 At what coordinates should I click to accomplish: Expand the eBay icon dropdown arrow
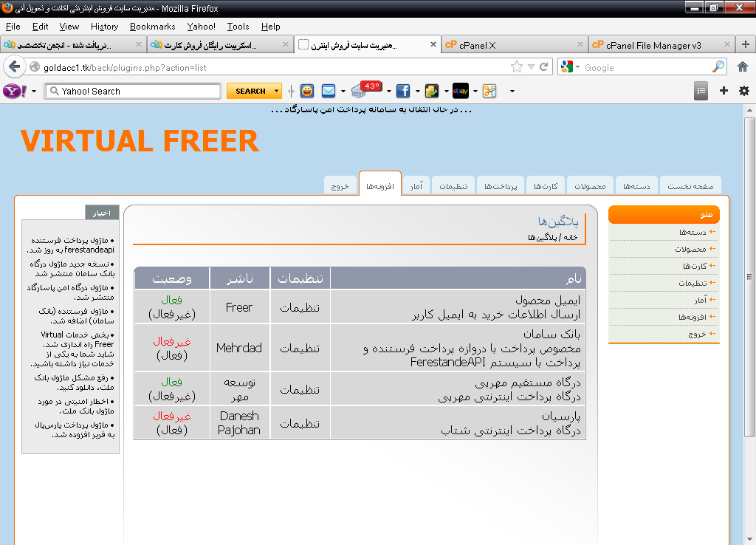[475, 91]
